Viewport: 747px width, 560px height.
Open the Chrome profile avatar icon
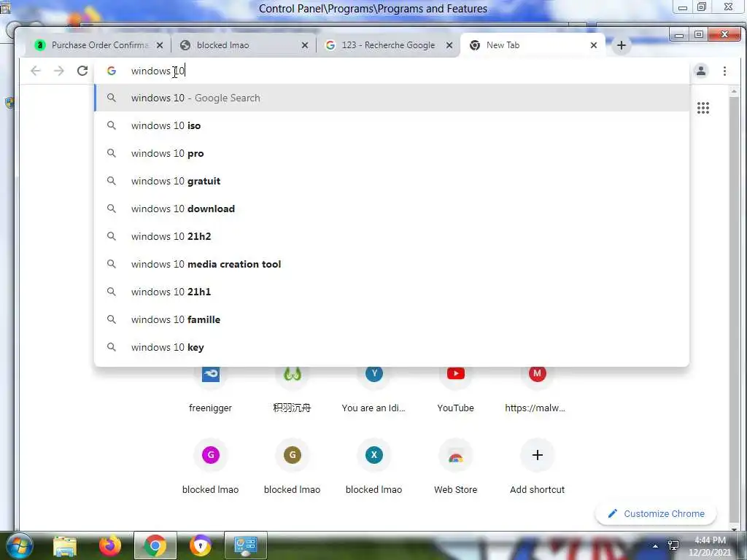pyautogui.click(x=701, y=71)
